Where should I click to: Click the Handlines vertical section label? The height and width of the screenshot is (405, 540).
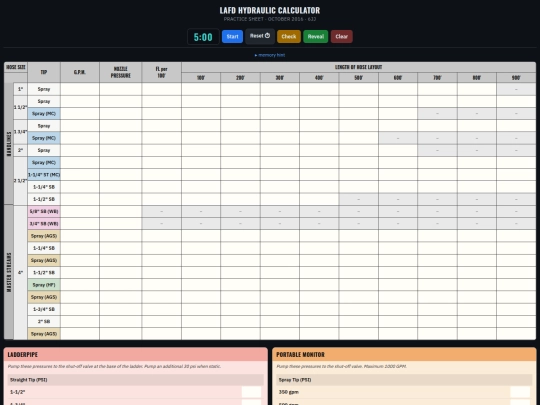pos(9,144)
